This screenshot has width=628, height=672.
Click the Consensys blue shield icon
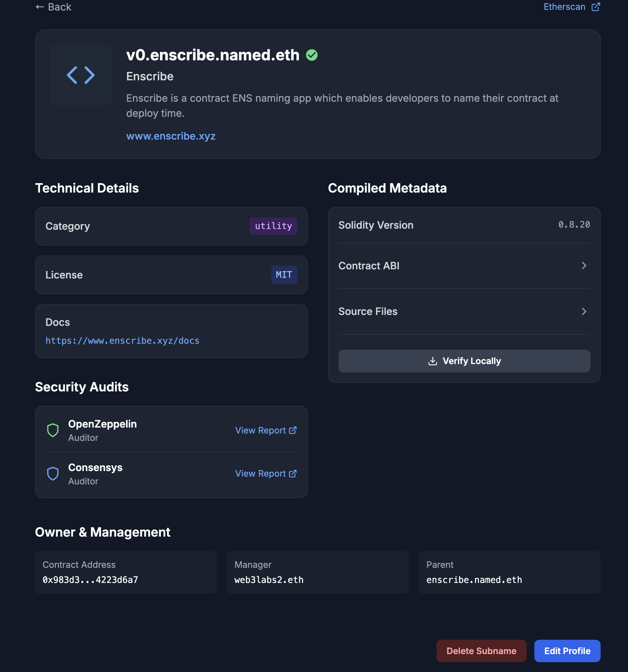coord(53,473)
